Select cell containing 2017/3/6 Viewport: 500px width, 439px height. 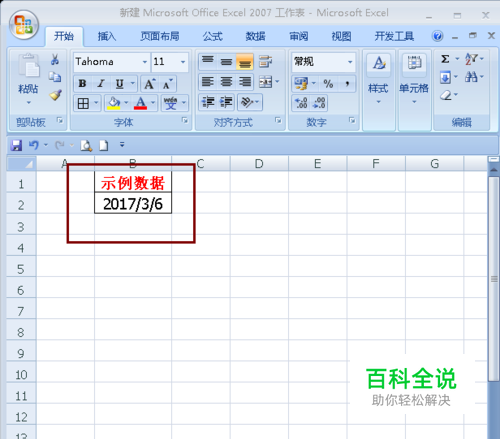(x=133, y=203)
